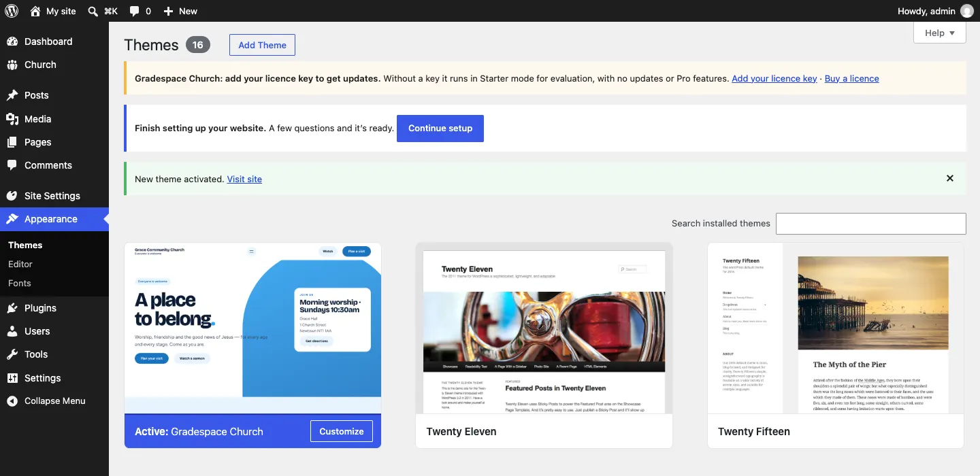Click the Posts pushpin icon
This screenshot has width=980, height=476.
coord(12,95)
